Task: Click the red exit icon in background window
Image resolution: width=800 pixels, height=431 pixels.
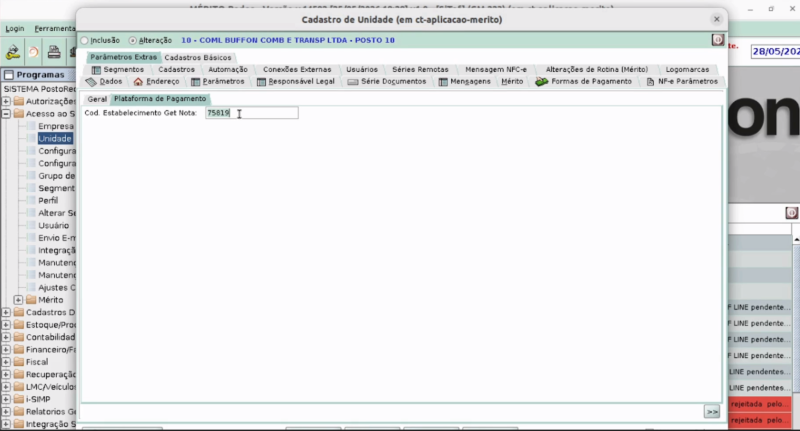Action: [791, 213]
